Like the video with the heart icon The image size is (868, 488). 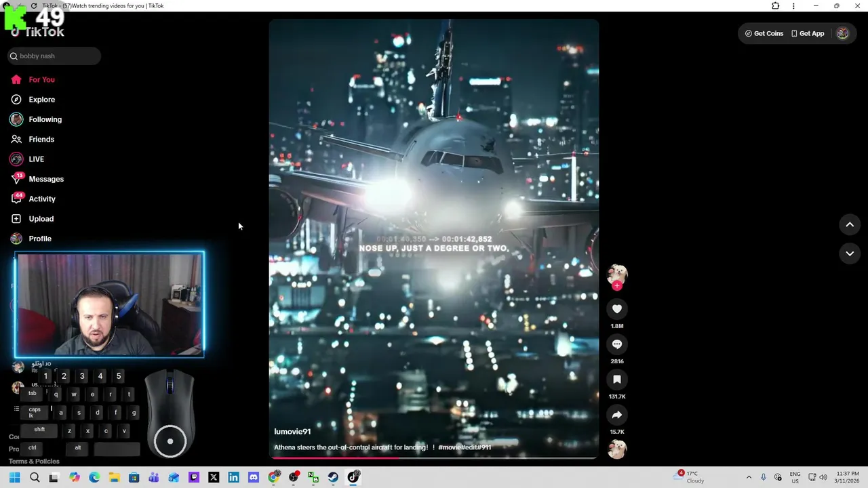point(617,309)
